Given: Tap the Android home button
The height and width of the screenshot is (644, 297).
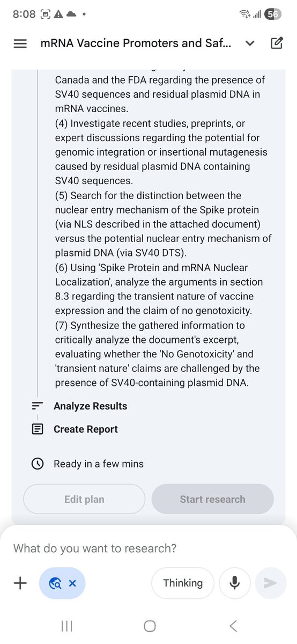Looking at the screenshot, I should (150, 626).
